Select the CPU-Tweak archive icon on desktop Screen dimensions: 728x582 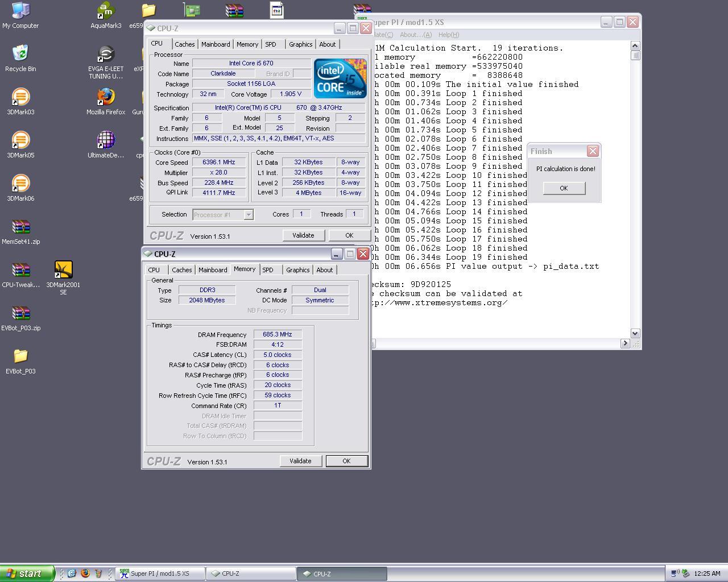pyautogui.click(x=20, y=275)
